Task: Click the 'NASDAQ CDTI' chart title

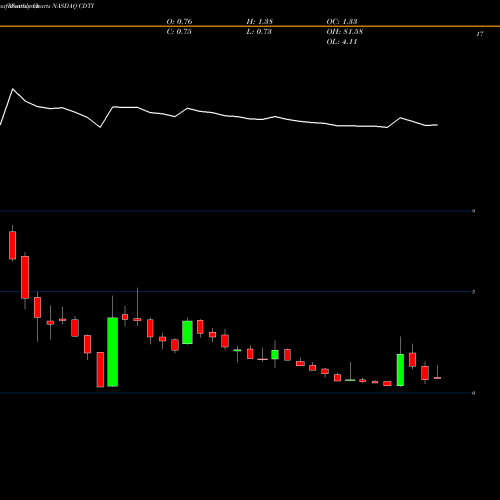Action: click(x=73, y=6)
